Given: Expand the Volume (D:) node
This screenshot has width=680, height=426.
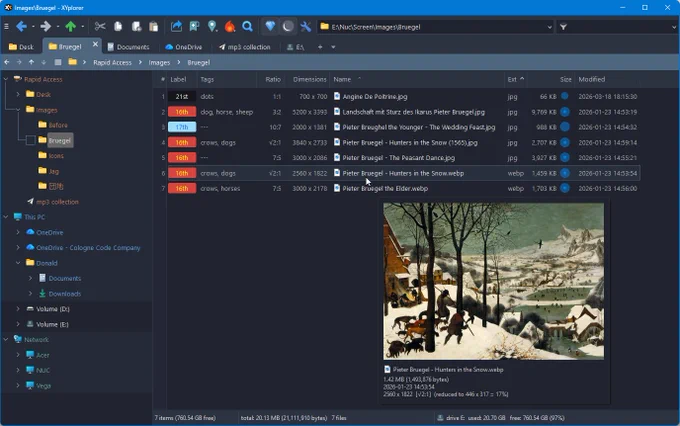Looking at the screenshot, I should point(18,309).
